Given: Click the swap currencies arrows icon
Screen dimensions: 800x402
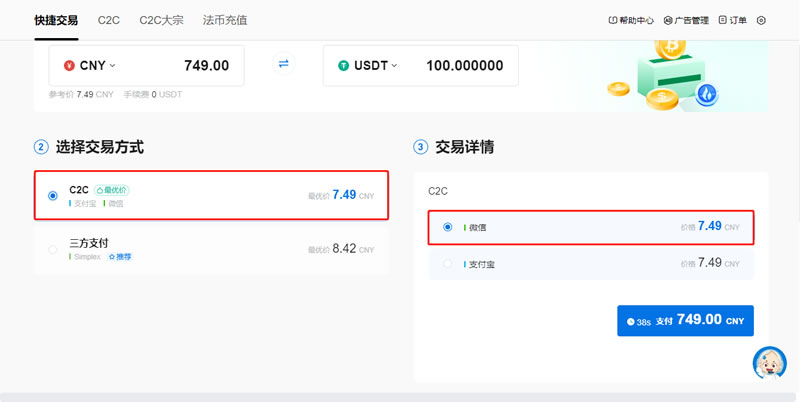Looking at the screenshot, I should pos(283,64).
